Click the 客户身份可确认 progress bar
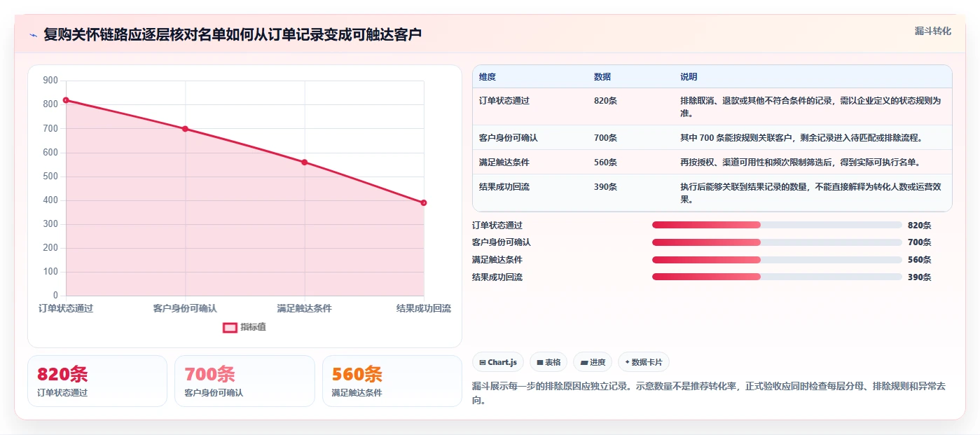 pos(777,242)
